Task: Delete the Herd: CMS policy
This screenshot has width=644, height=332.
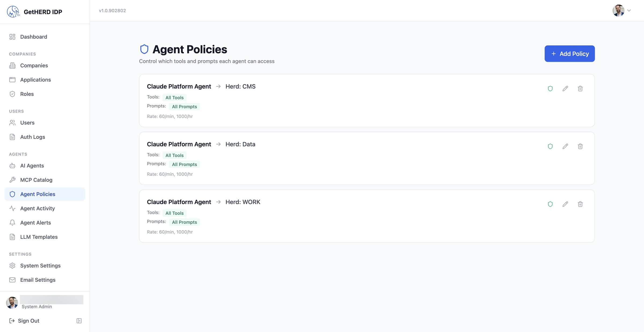Action: pyautogui.click(x=580, y=89)
